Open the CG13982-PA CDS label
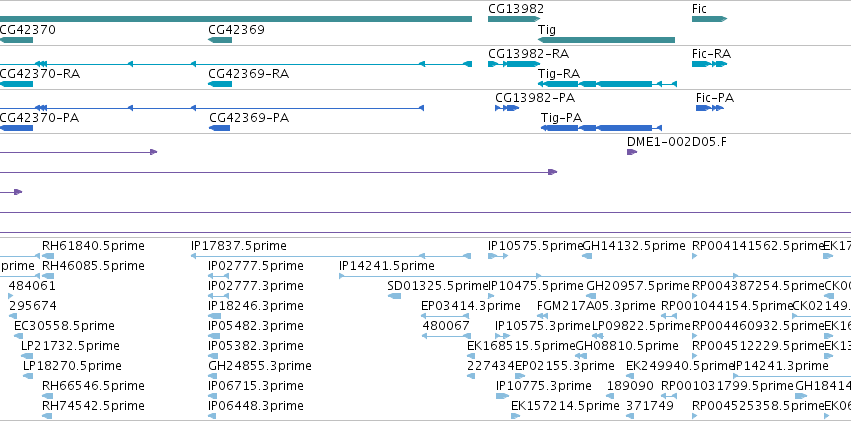 click(x=535, y=98)
